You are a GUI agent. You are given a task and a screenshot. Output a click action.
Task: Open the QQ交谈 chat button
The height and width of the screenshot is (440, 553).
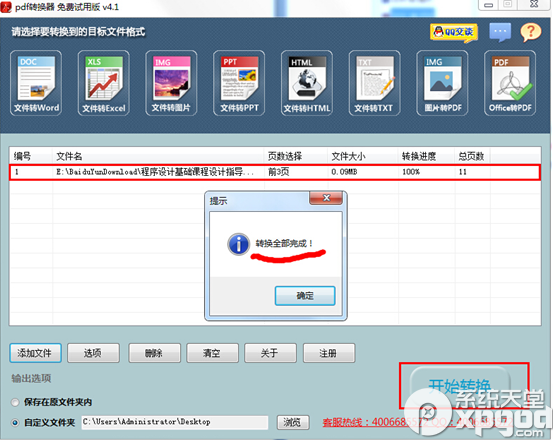click(454, 32)
